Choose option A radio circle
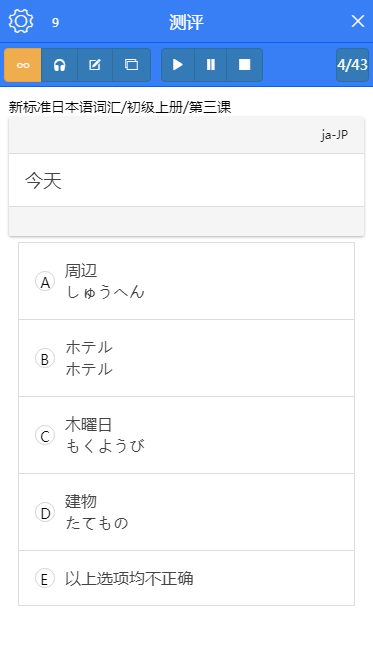This screenshot has height=663, width=373. 45,282
